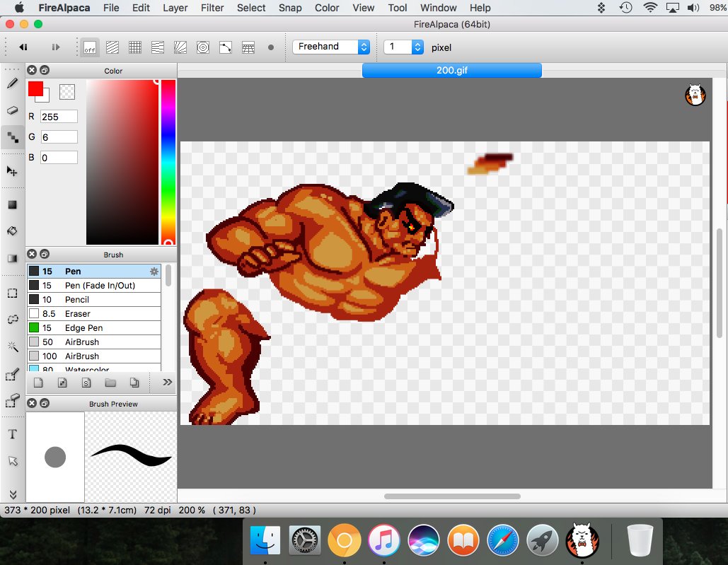
Task: Click the add brush from image icon
Action: click(62, 383)
